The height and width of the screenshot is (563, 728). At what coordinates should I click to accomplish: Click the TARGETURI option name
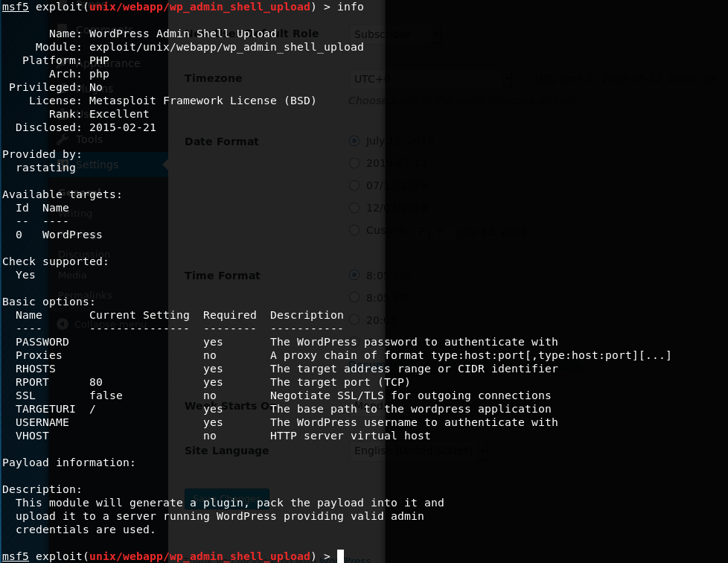pos(45,410)
